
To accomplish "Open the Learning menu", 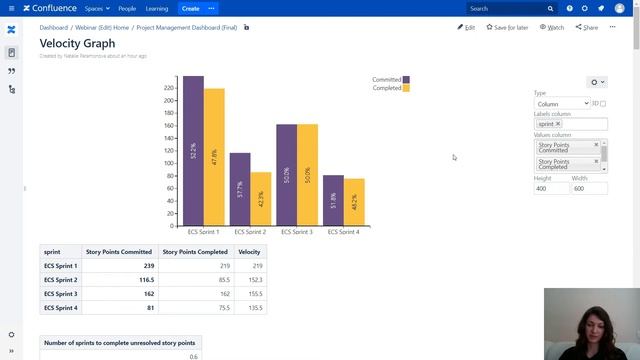I will coord(157,9).
